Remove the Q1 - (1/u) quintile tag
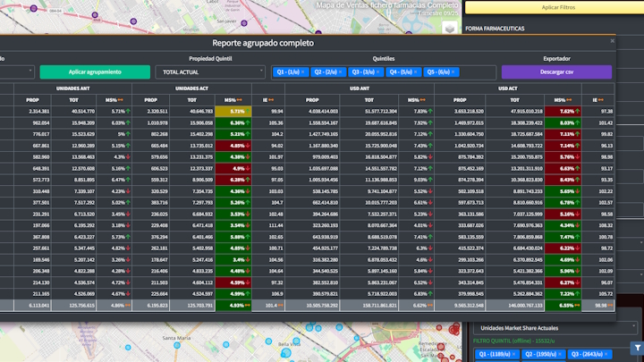 click(303, 72)
